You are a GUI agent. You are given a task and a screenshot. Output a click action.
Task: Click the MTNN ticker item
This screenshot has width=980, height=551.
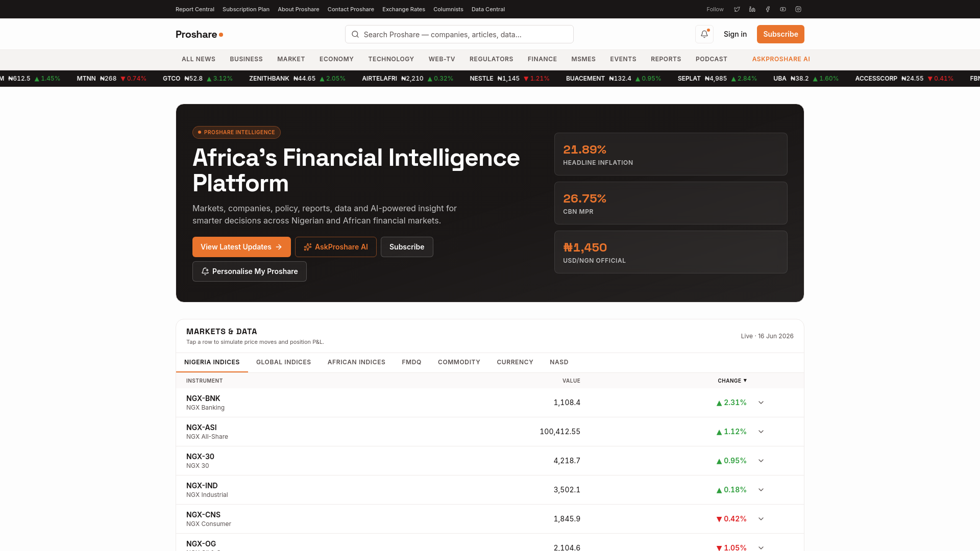click(x=111, y=79)
